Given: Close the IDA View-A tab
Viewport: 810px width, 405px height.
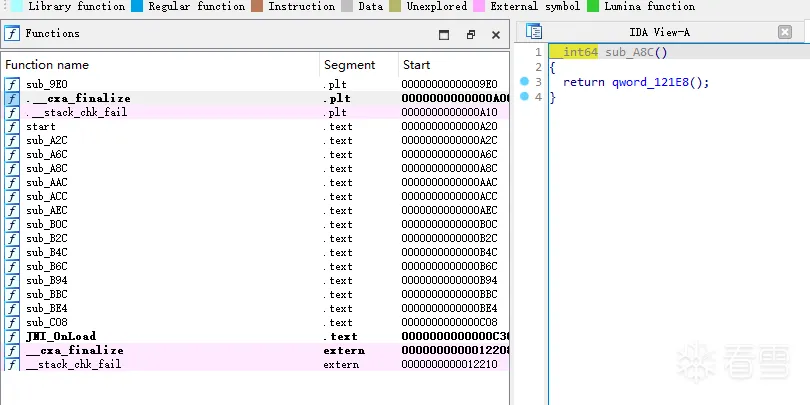Looking at the screenshot, I should pyautogui.click(x=785, y=32).
